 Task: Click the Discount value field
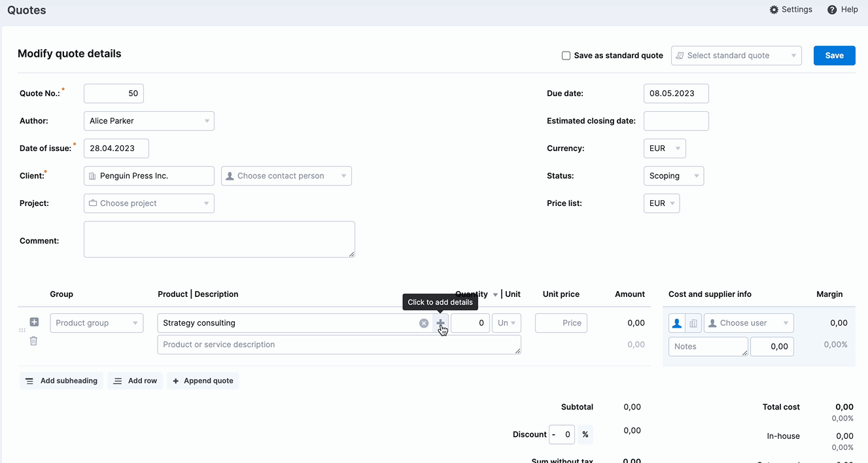[x=566, y=435]
